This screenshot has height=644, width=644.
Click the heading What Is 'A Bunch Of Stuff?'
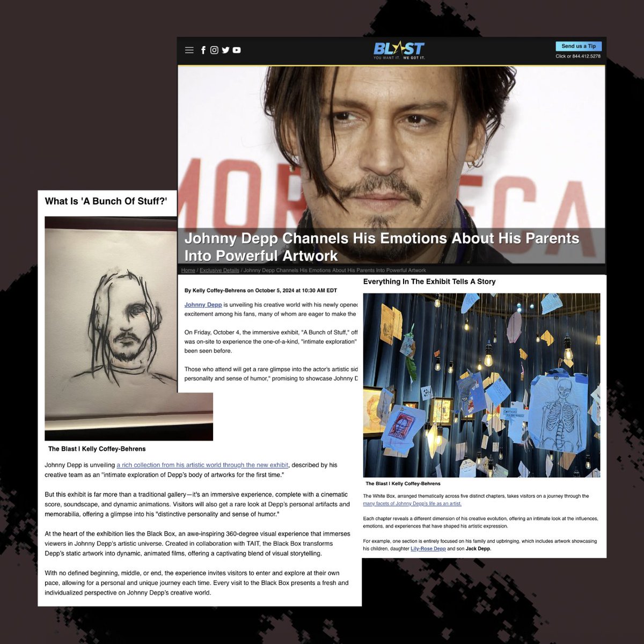point(106,201)
